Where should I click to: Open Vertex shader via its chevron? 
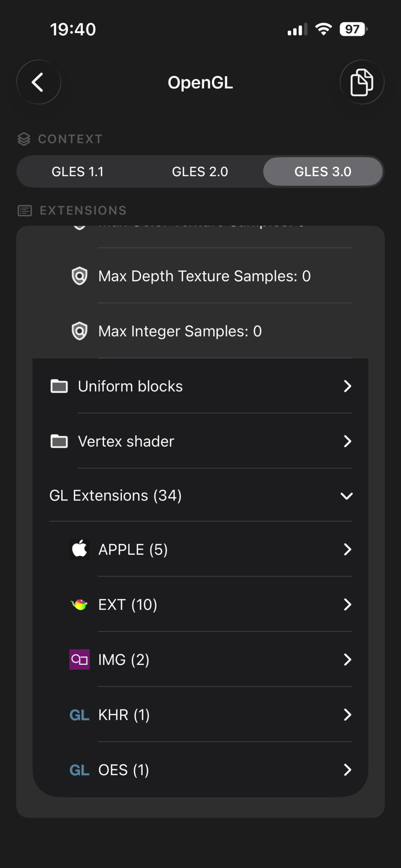pyautogui.click(x=347, y=441)
